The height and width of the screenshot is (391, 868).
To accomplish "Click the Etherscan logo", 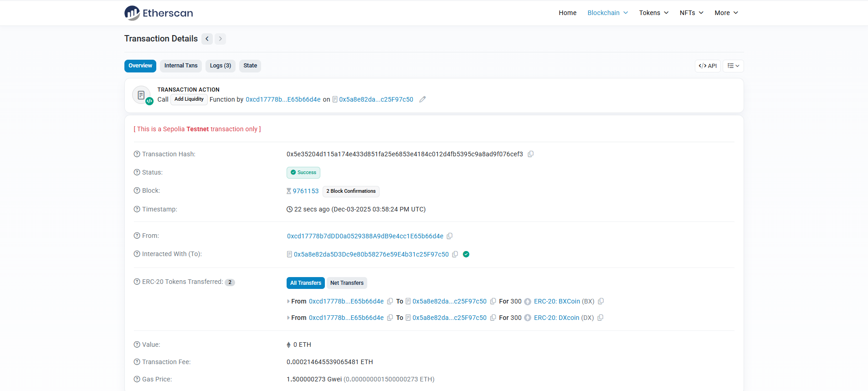I will pyautogui.click(x=159, y=13).
